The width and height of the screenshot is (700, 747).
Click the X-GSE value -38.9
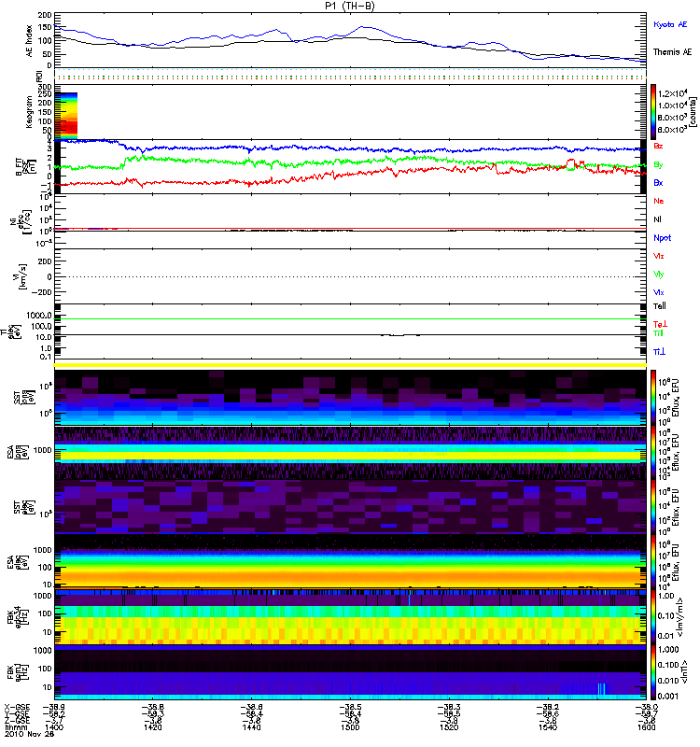point(54,707)
